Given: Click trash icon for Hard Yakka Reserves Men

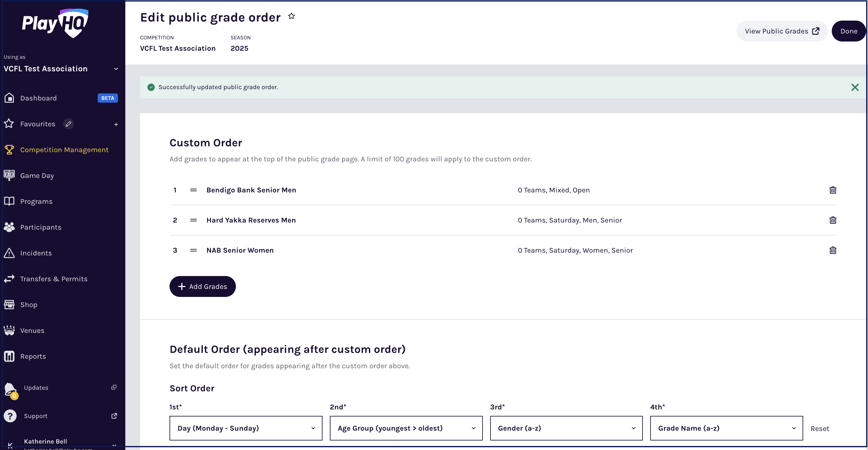Looking at the screenshot, I should tap(833, 220).
